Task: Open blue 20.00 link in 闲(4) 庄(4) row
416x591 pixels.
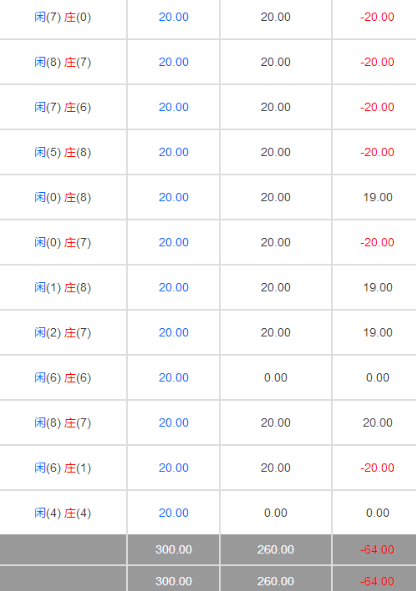Action: (173, 513)
